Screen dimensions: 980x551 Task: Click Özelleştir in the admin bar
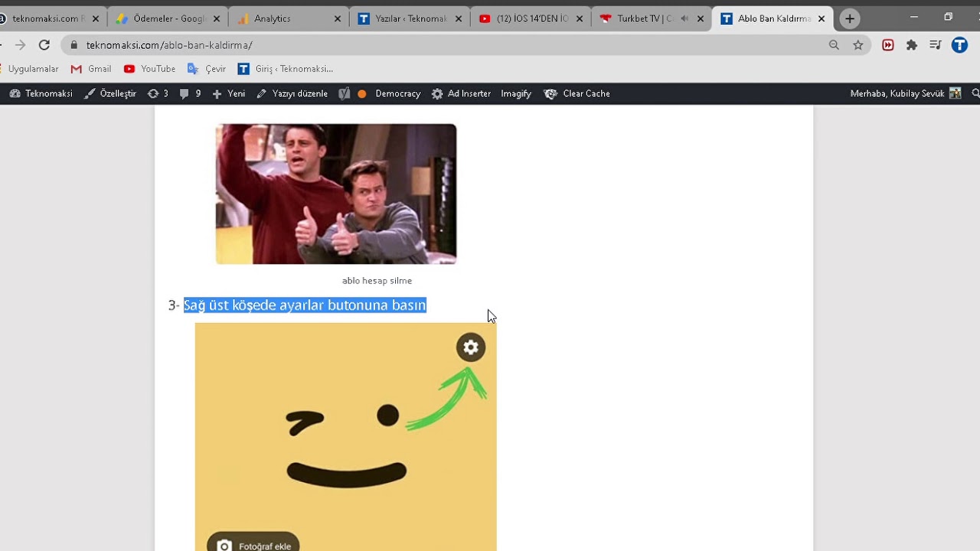pos(110,93)
